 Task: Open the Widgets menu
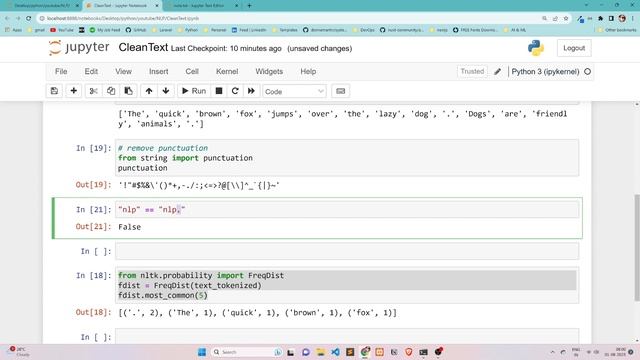[x=269, y=71]
